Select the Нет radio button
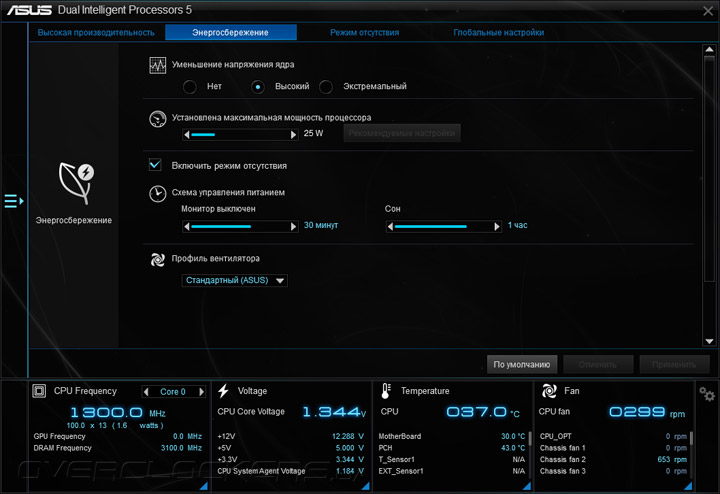 point(190,87)
